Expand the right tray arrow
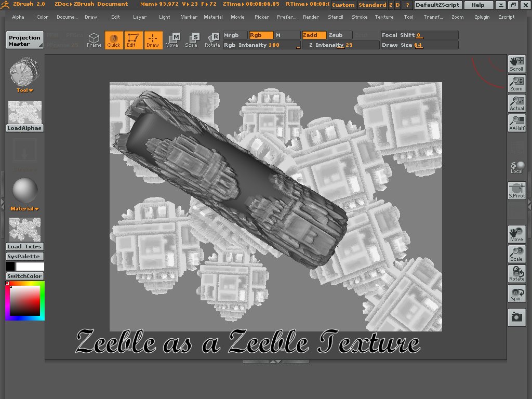Image resolution: width=532 pixels, height=399 pixels. coord(529,204)
